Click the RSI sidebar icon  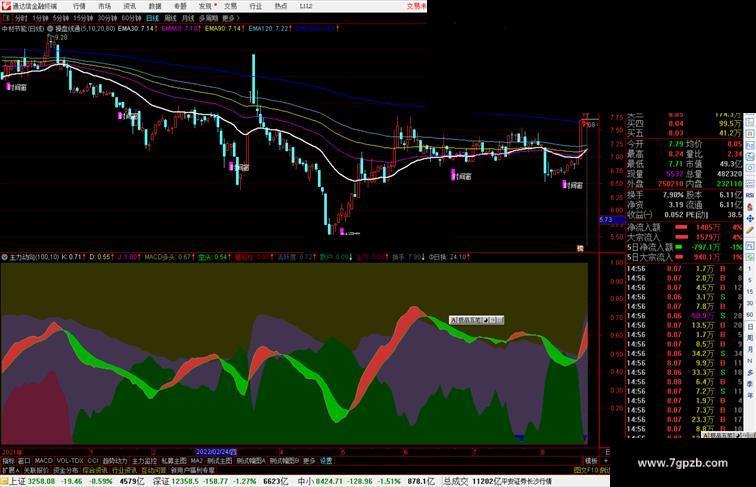coord(750,195)
